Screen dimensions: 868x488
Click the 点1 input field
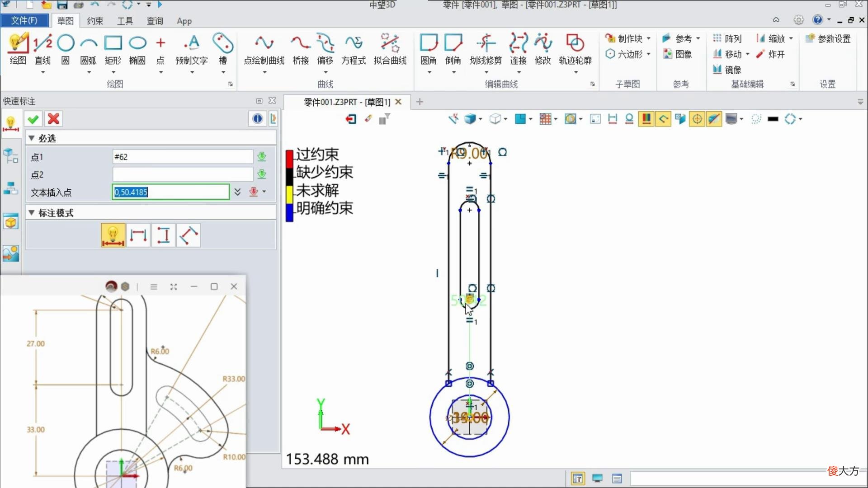pyautogui.click(x=183, y=157)
